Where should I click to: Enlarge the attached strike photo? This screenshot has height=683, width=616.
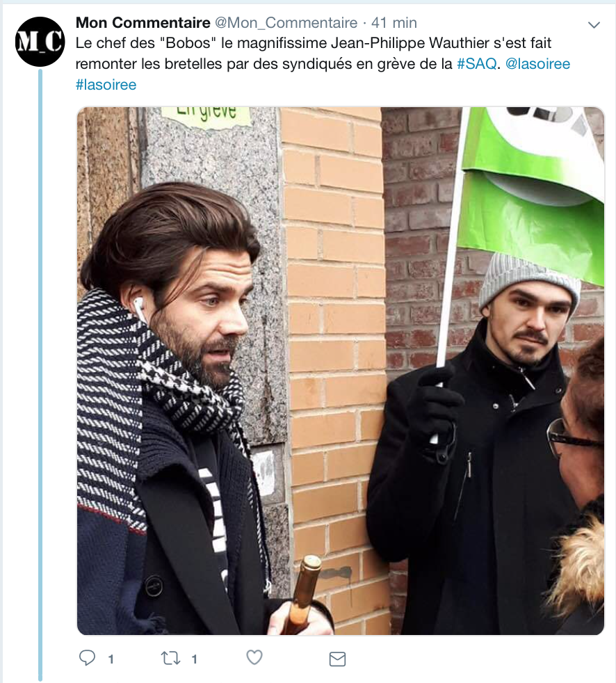pyautogui.click(x=341, y=371)
